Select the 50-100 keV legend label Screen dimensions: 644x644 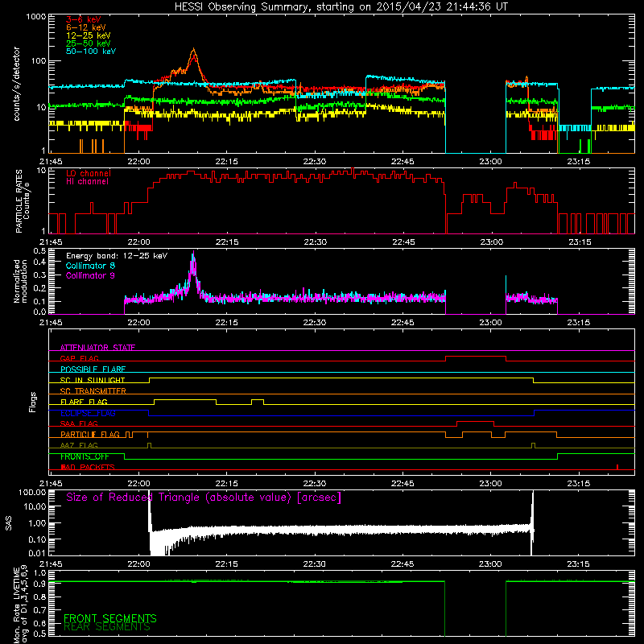coord(91,52)
